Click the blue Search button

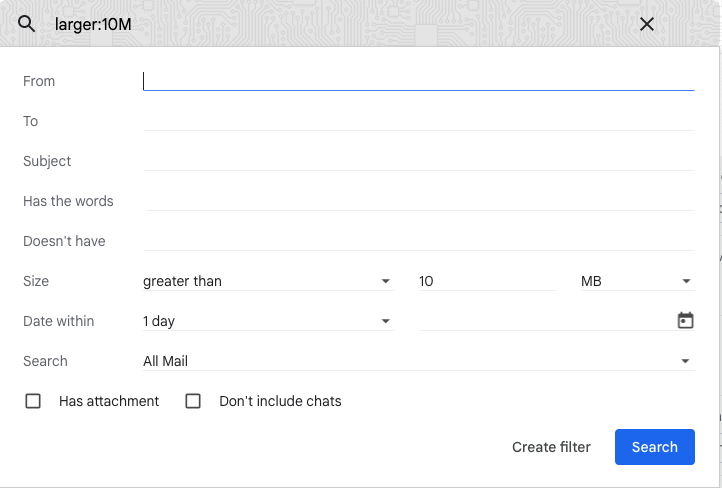click(654, 447)
